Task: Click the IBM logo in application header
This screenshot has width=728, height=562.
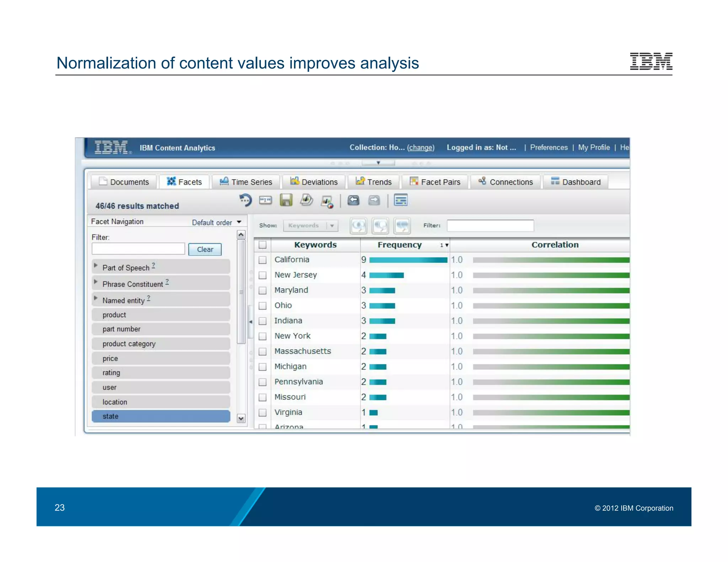Action: tap(112, 147)
